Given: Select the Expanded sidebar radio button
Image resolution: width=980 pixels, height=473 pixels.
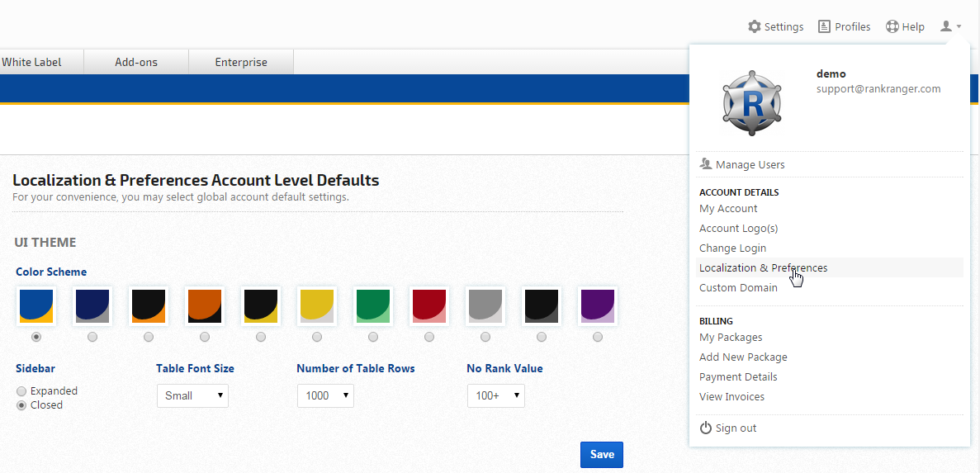Looking at the screenshot, I should point(21,391).
